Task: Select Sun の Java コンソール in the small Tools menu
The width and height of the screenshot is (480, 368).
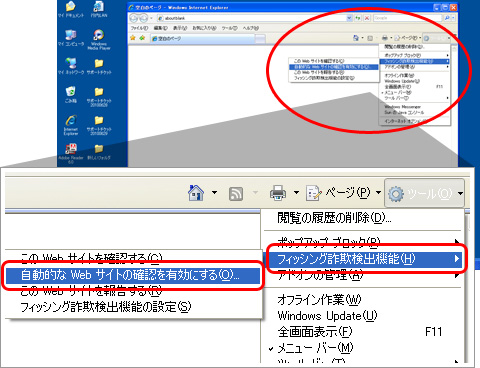Action: click(x=415, y=113)
